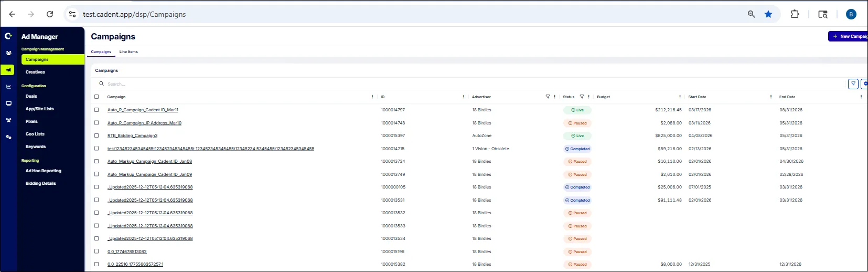This screenshot has width=868, height=272.
Task: Check the box for Auto_Markup_Campaign_Cadent ID_Jan09
Action: coord(97,174)
